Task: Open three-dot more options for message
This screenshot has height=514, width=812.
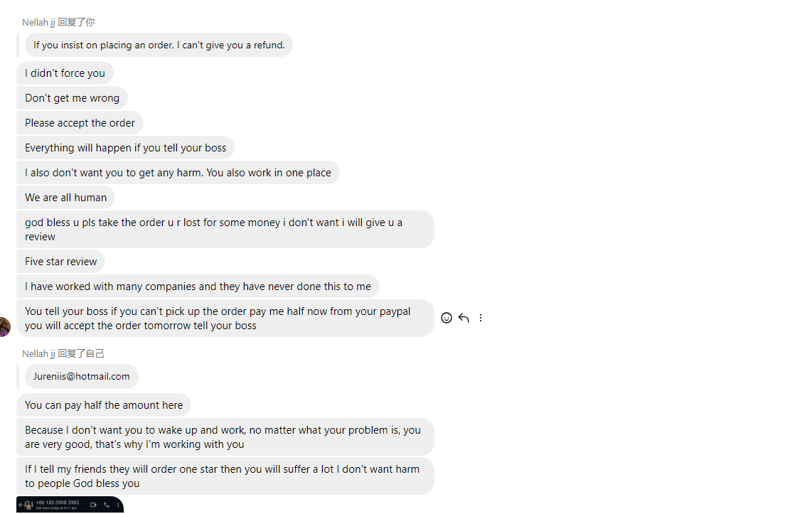Action: 481,318
